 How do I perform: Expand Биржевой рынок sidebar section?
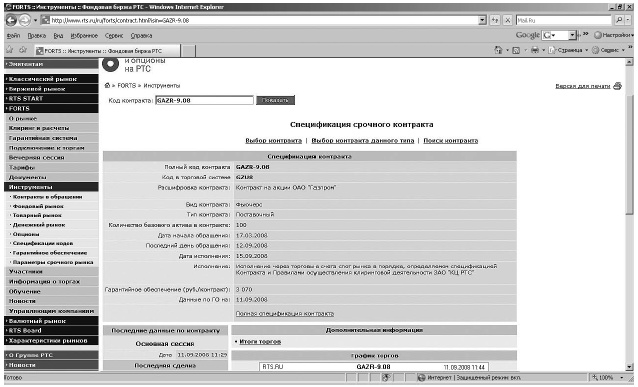[51, 89]
